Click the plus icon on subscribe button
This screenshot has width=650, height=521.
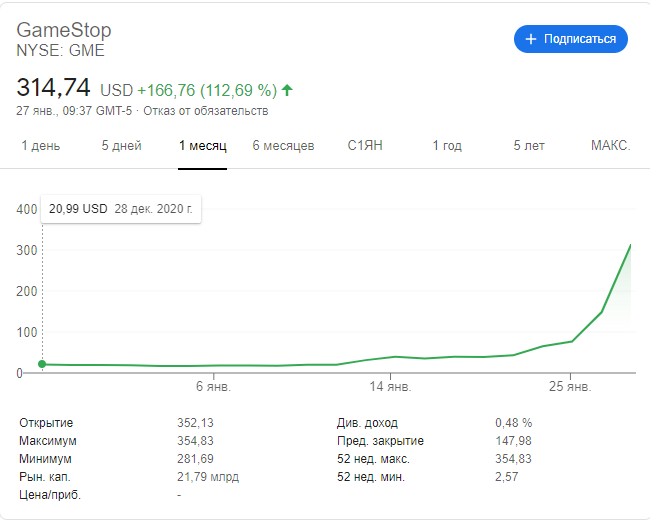click(530, 39)
